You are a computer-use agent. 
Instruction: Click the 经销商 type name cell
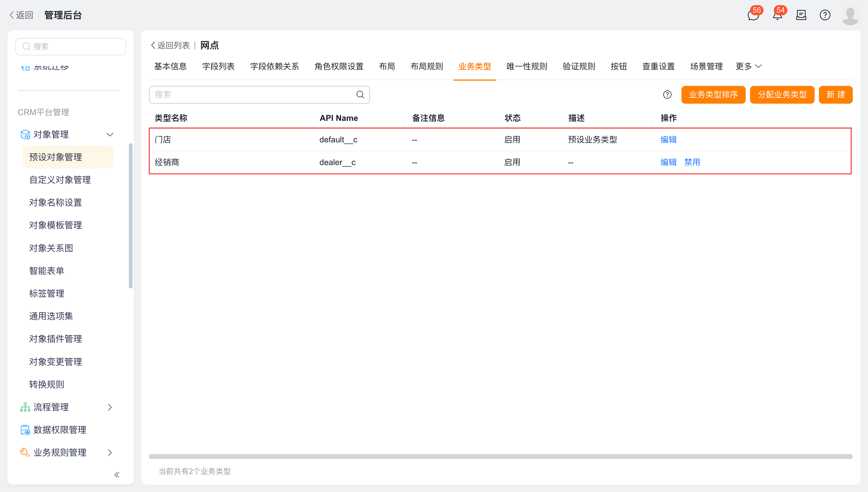pyautogui.click(x=167, y=162)
